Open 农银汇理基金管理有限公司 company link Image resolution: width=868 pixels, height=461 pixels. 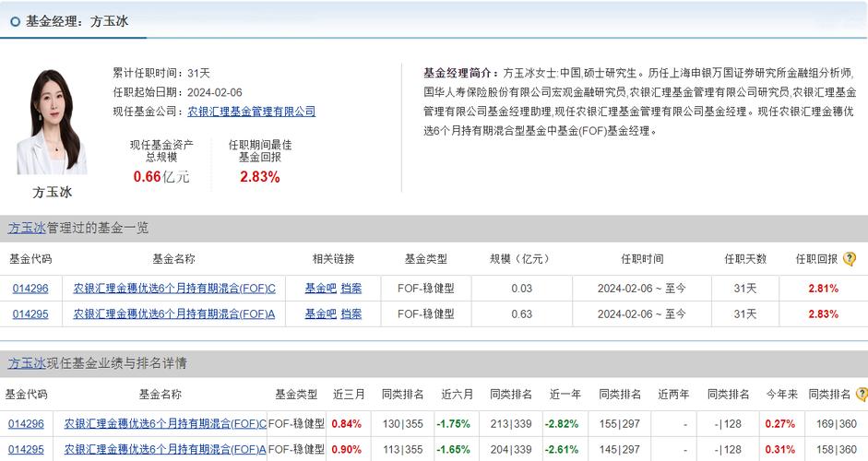coord(251,112)
